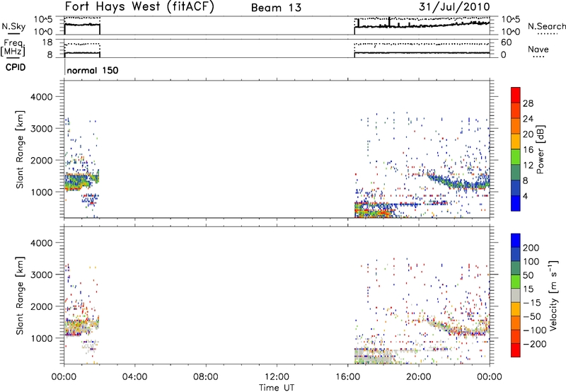This screenshot has height=392, width=566.
Task: Pick the red top segment of Power colorbar
Action: pos(516,95)
